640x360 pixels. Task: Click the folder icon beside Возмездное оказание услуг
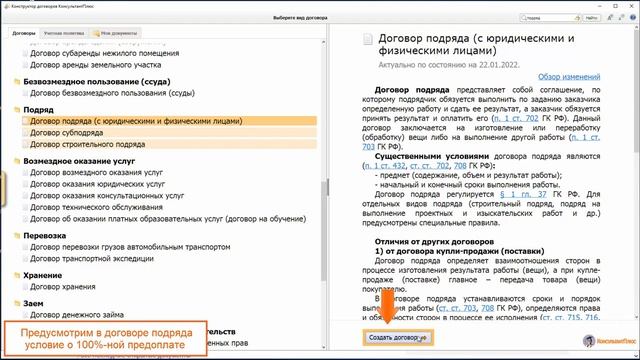point(17,161)
